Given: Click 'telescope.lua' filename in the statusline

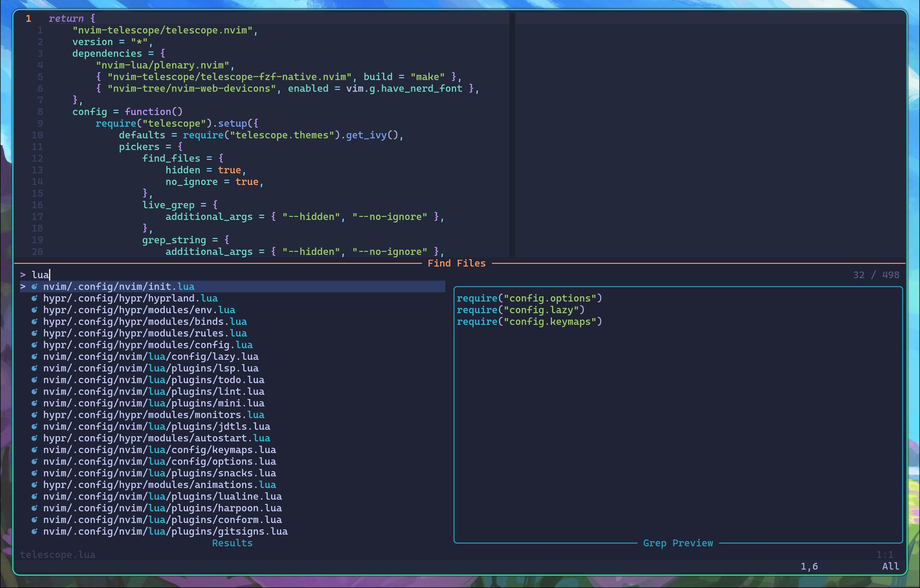Looking at the screenshot, I should pos(58,555).
